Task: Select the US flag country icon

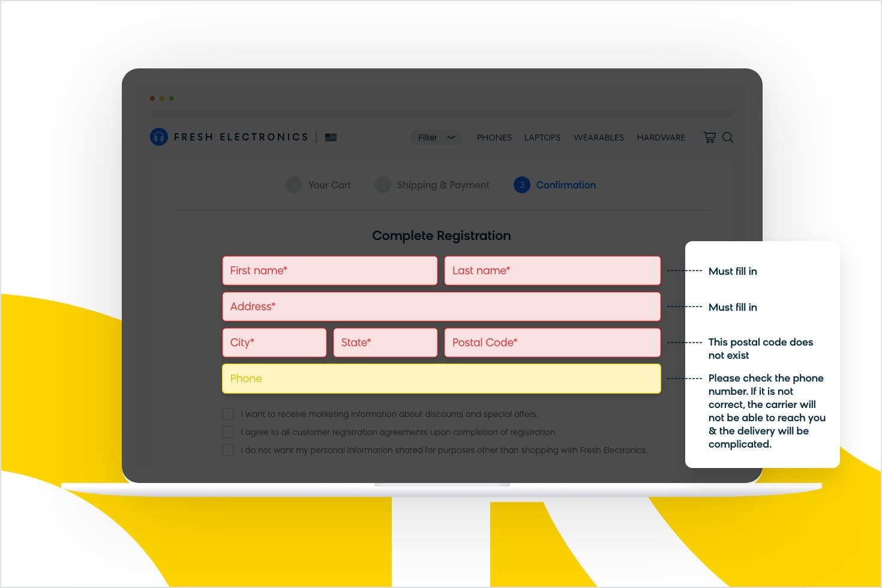Action: 331,137
